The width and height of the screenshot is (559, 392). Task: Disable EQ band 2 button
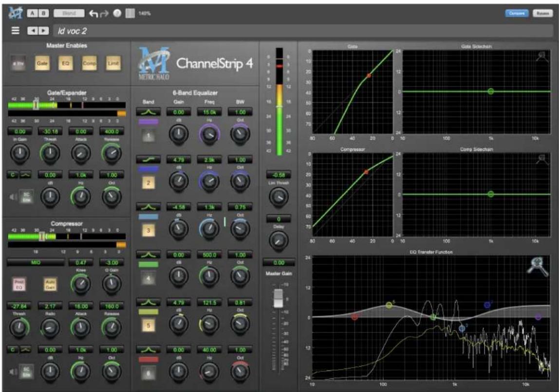(149, 183)
